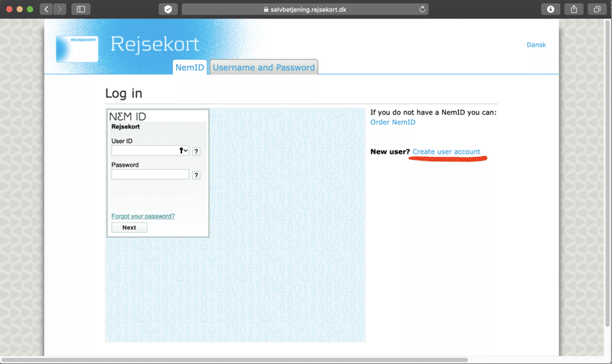Open the Safari downloads icon
The width and height of the screenshot is (612, 364).
click(550, 9)
